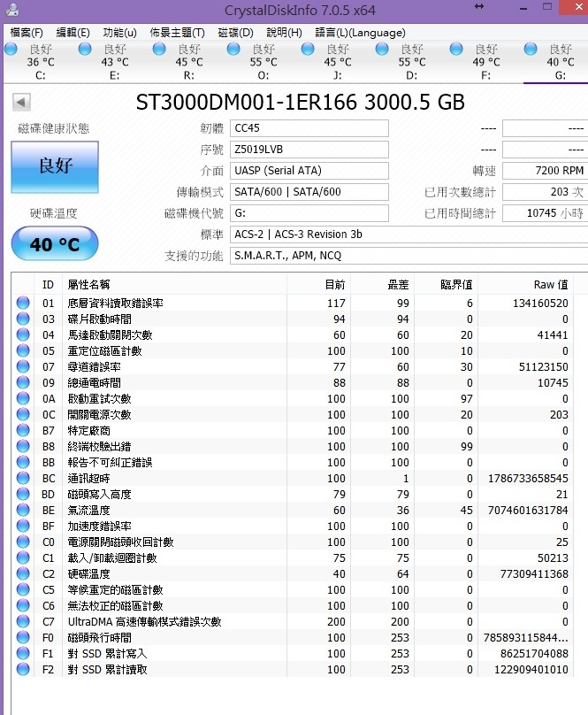This screenshot has height=715, width=588.
Task: Click the serial number field Z5019LVB
Action: (309, 150)
